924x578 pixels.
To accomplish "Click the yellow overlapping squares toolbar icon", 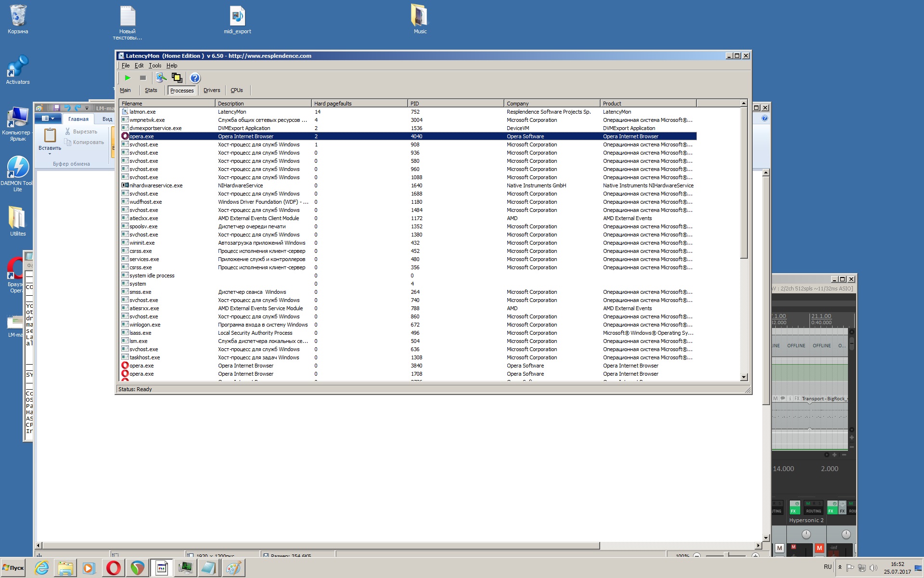I will point(177,78).
